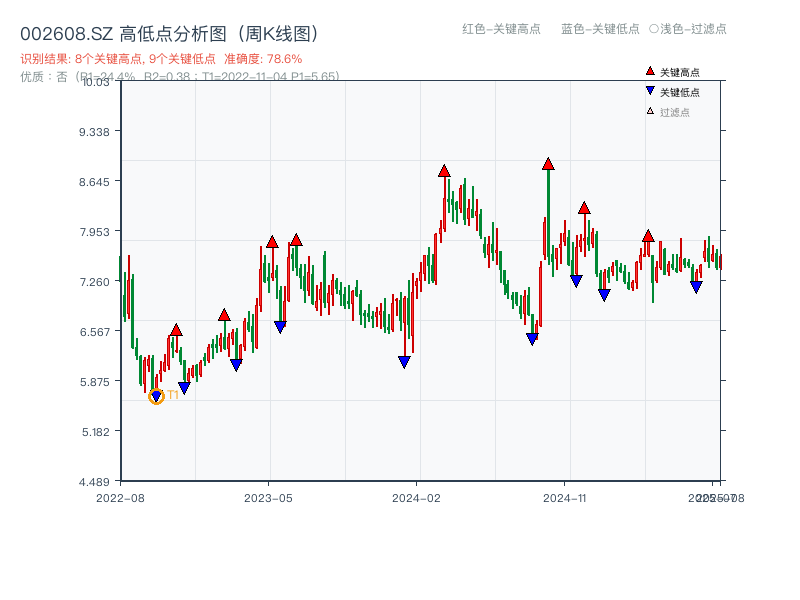Click the blue key-low marker near 2024-02
Viewport: 800px width, 600px height.
click(404, 362)
